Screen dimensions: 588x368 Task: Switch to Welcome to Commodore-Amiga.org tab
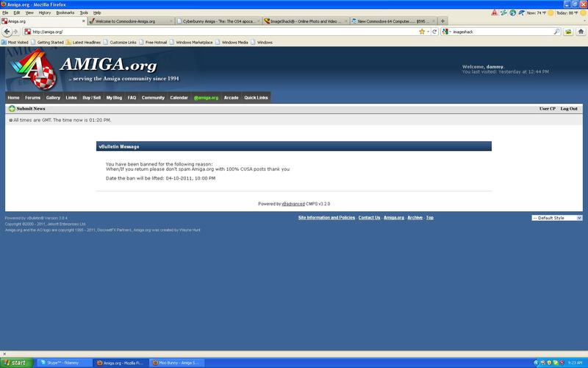[x=131, y=21]
